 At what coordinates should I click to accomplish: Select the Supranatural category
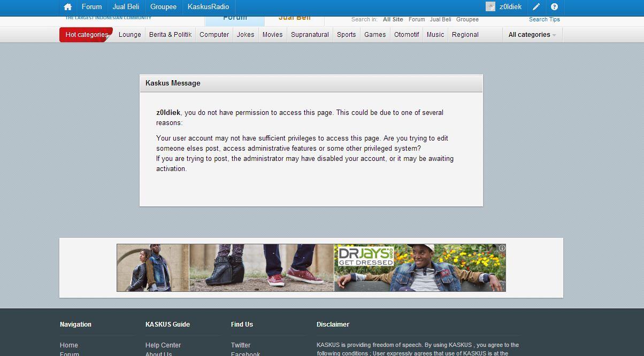point(310,35)
